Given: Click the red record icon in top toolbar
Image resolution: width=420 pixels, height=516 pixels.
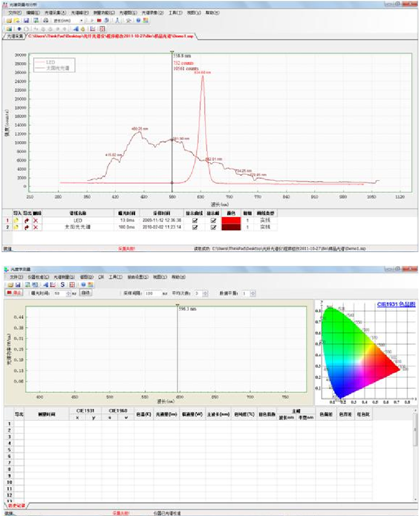Looking at the screenshot, I should point(99,21).
